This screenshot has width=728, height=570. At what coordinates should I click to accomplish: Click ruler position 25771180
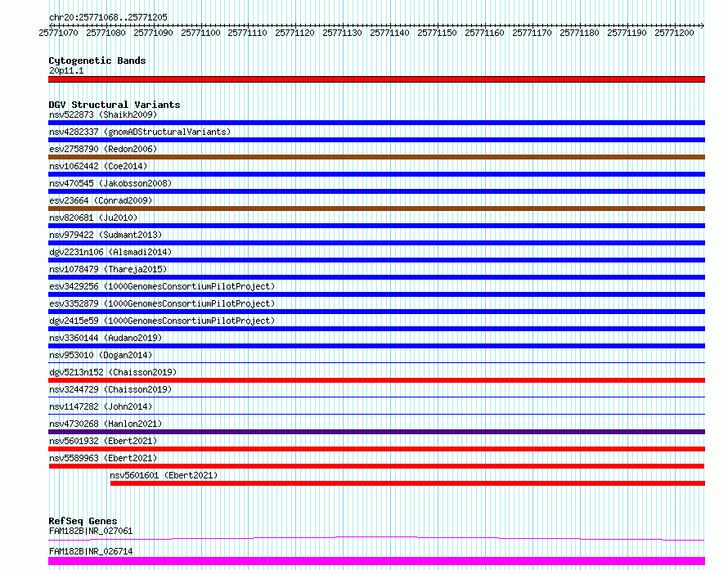(579, 33)
